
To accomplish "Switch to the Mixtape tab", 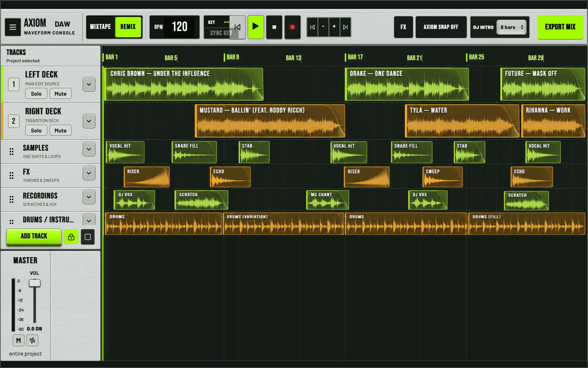I will pos(100,27).
